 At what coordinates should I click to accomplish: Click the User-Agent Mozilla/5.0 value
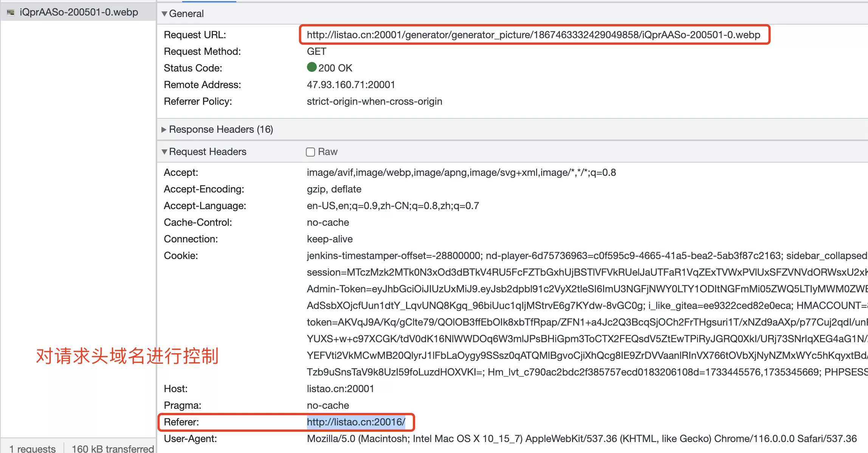point(581,439)
